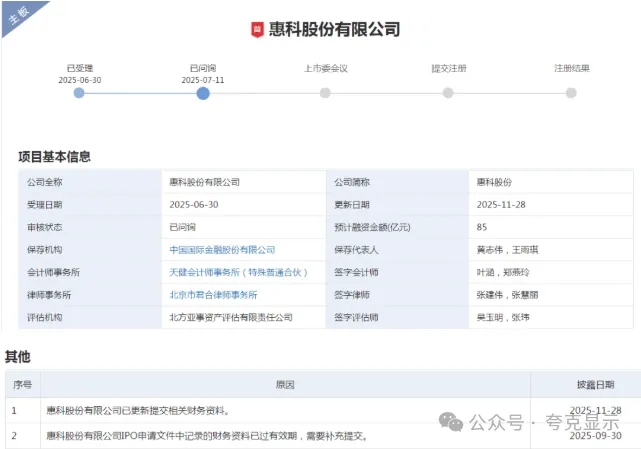Click the 惠科股份有限公司 page title
The image size is (641, 449).
[x=333, y=30]
